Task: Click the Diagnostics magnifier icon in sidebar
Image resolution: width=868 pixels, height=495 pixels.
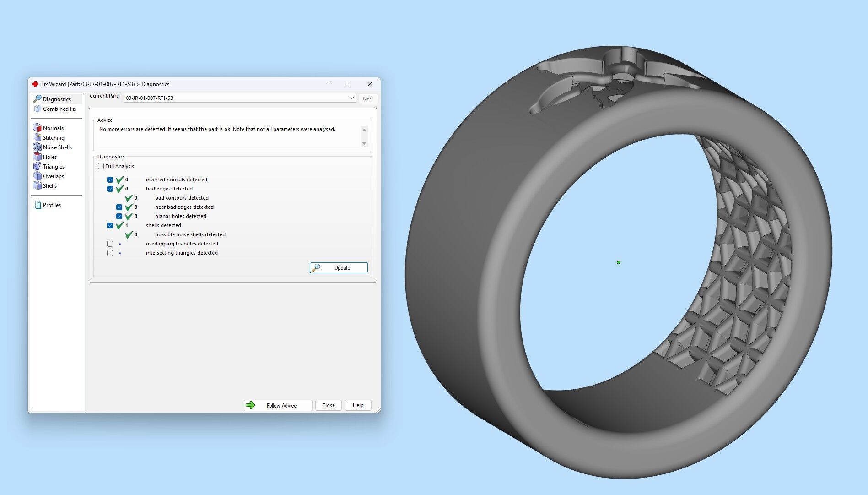Action: [38, 99]
